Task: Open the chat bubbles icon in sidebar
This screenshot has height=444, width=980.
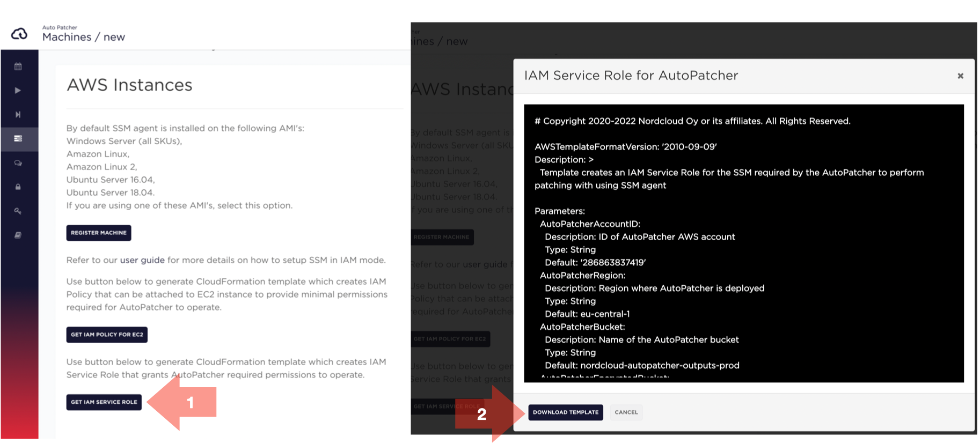Action: pyautogui.click(x=18, y=163)
